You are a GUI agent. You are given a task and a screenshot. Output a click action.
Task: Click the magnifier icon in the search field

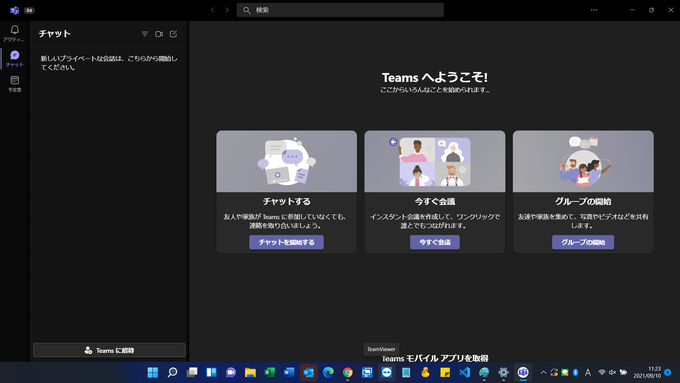(x=247, y=10)
